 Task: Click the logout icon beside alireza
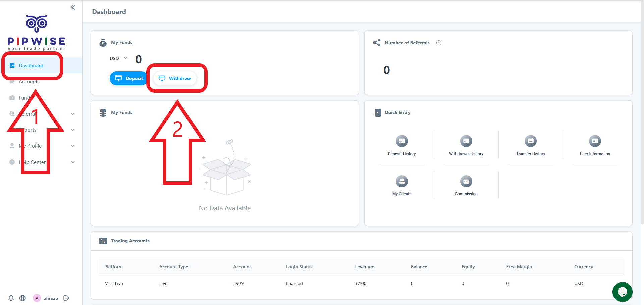[66, 298]
